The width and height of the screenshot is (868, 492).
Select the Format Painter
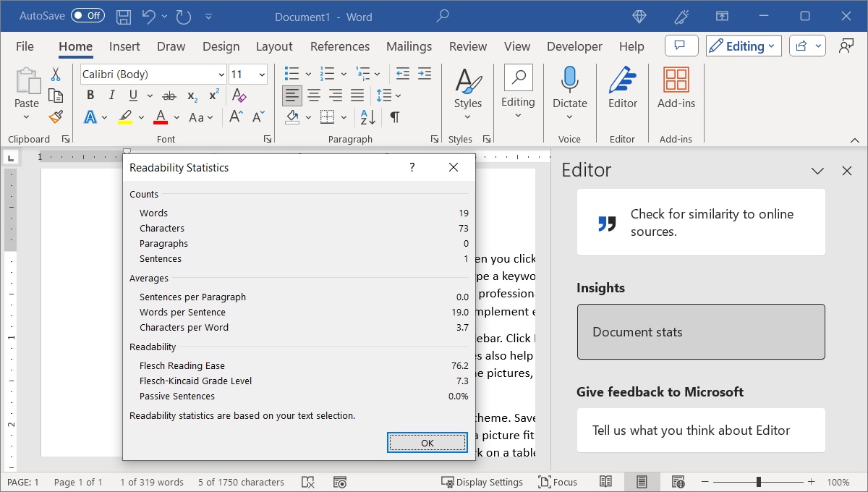56,116
